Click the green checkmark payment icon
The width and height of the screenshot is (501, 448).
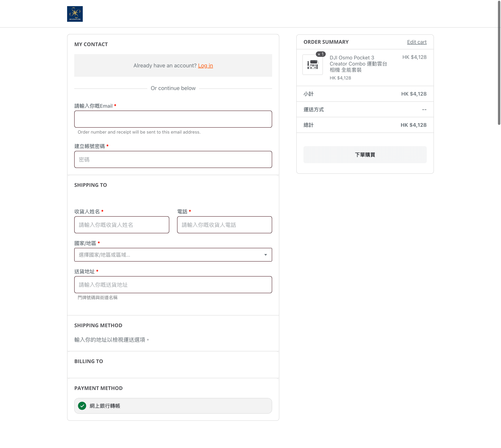pos(82,406)
